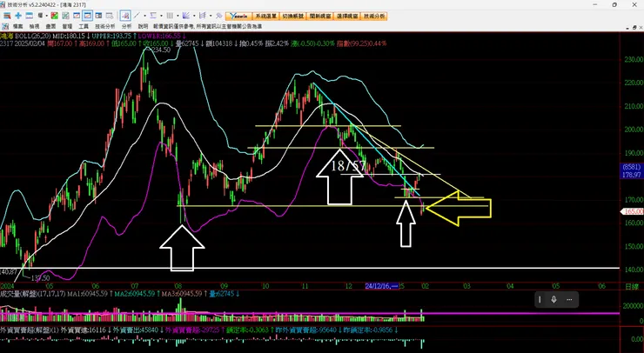The height and width of the screenshot is (353, 644).
Task: Click the grey window with magnifier icon
Action: [110, 16]
